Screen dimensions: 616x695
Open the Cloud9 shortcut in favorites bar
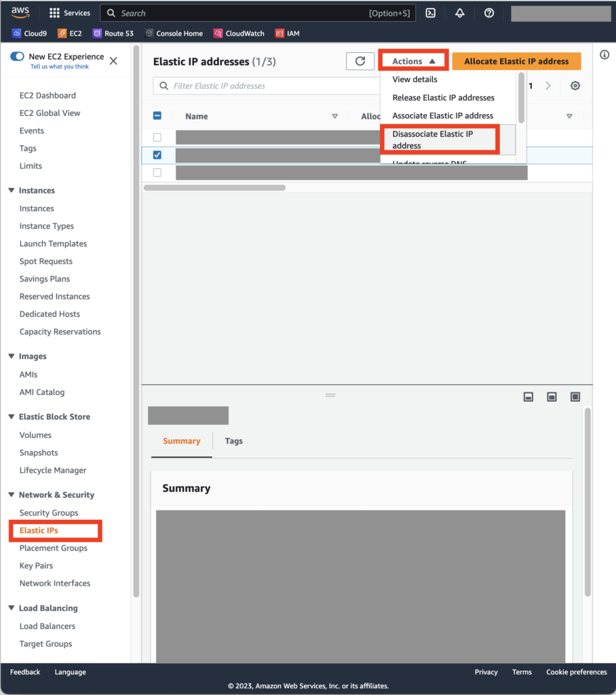click(x=29, y=33)
